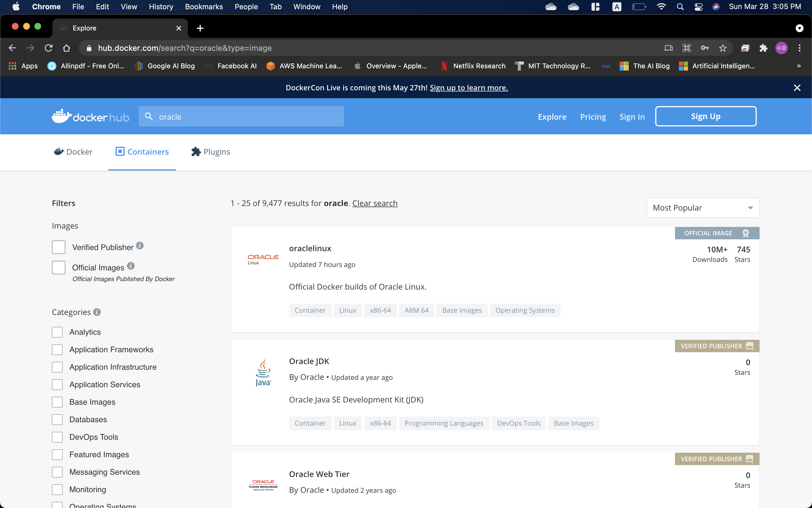Switch to the Plugins tab
812x508 pixels.
[x=211, y=152]
